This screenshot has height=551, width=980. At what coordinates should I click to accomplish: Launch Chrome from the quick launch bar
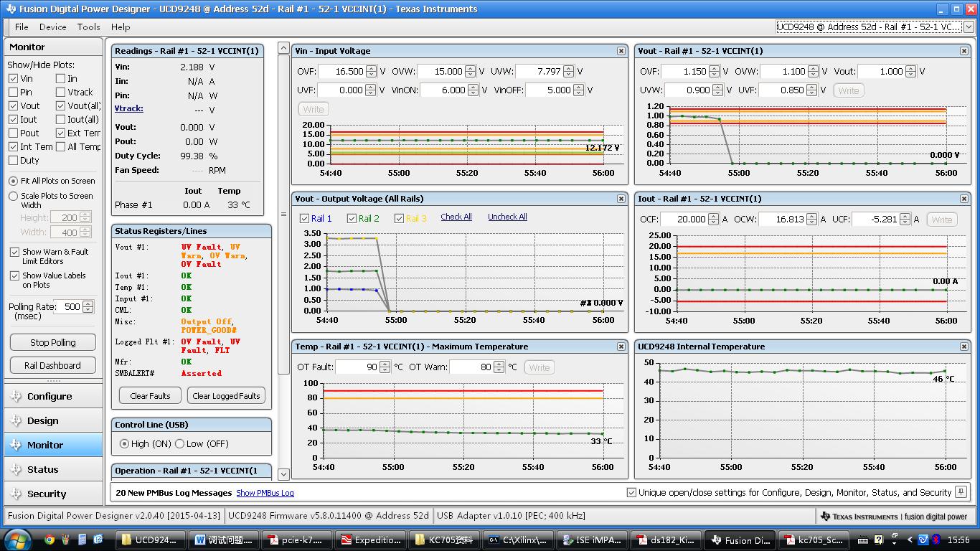[x=50, y=540]
